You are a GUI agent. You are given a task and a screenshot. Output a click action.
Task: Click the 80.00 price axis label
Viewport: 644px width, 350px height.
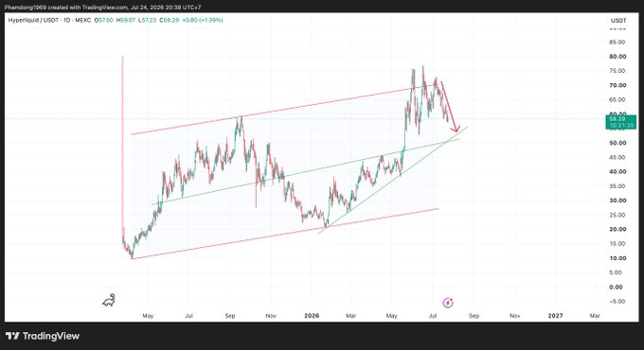(617, 57)
